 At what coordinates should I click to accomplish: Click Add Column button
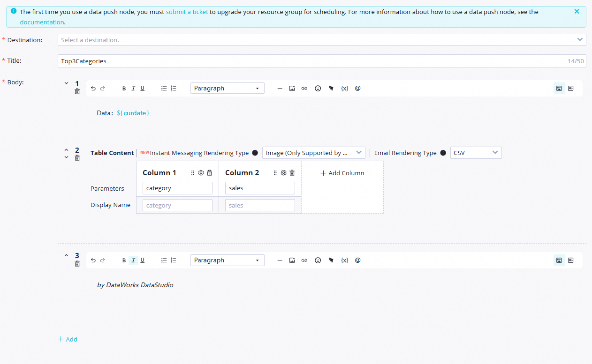click(342, 173)
